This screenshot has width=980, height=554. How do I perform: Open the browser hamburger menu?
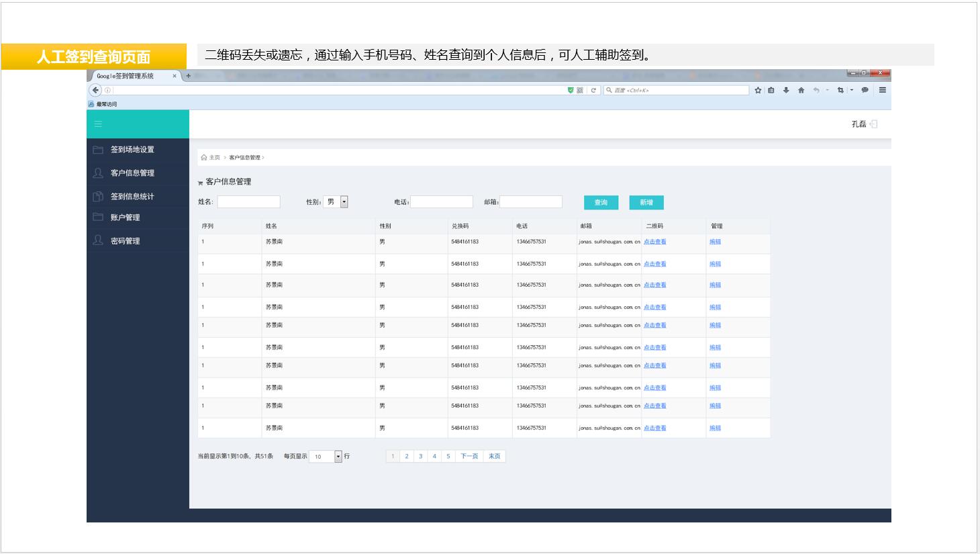coord(883,90)
